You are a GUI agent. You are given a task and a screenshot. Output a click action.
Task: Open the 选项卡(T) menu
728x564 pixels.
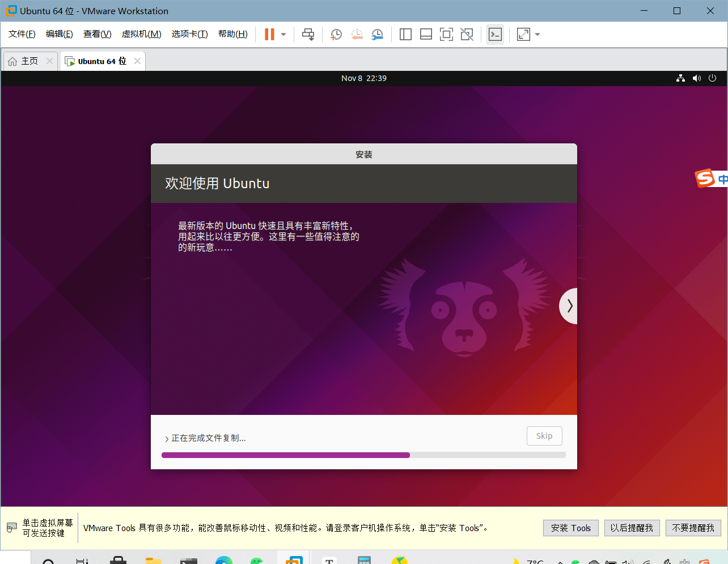pyautogui.click(x=190, y=34)
